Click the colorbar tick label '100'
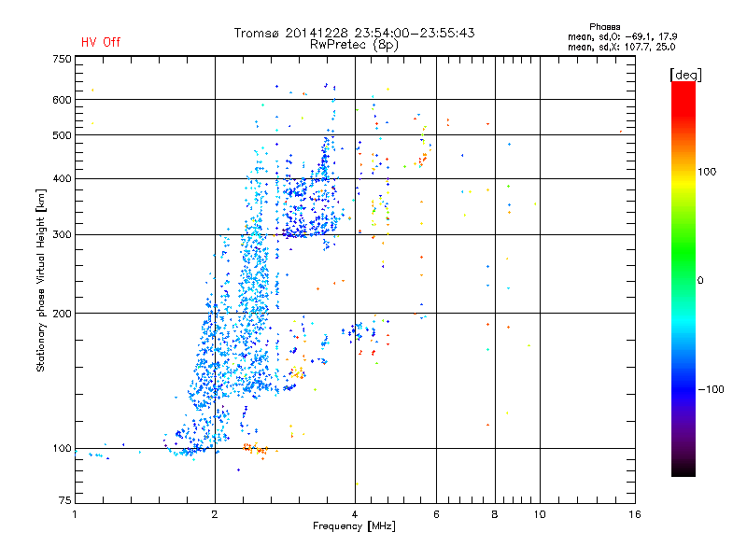 click(707, 172)
